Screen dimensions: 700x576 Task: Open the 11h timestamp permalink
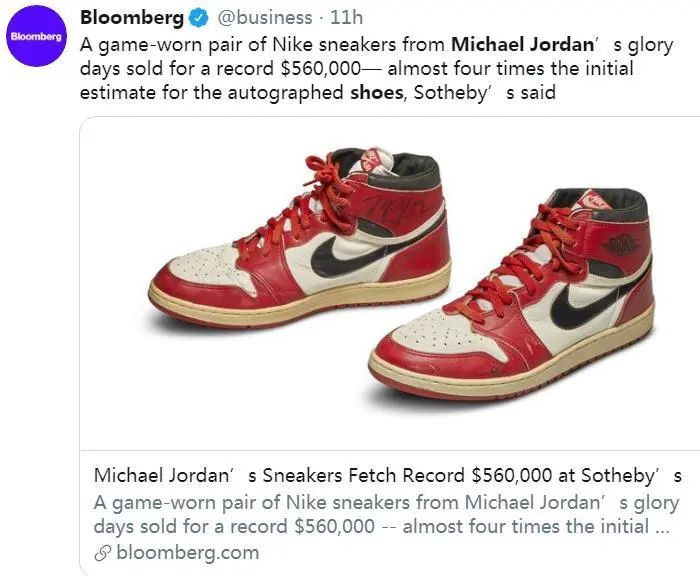click(x=346, y=18)
